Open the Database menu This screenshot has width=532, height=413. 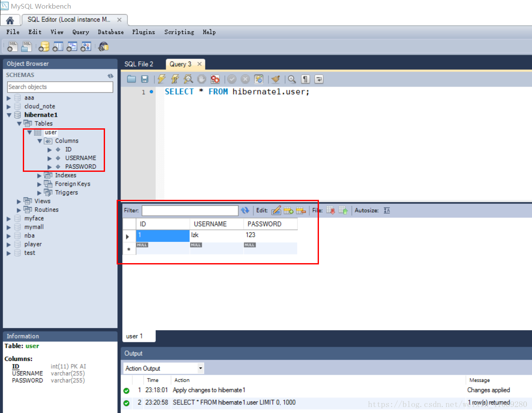111,32
